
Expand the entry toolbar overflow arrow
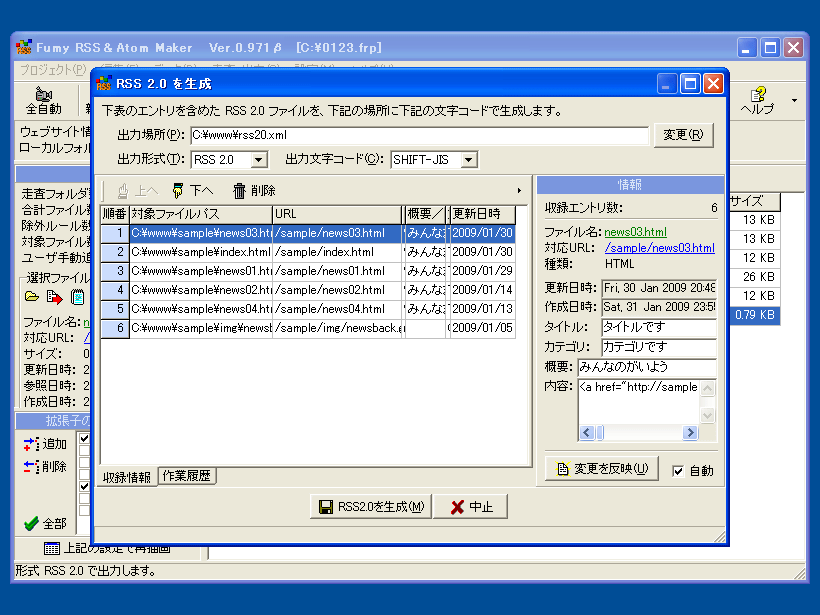pyautogui.click(x=519, y=191)
